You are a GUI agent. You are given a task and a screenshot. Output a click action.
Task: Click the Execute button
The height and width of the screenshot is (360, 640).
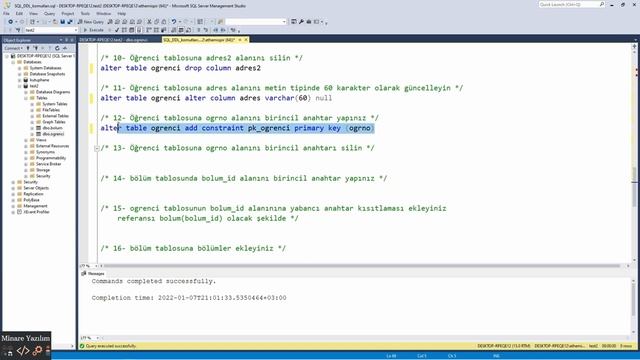[x=93, y=30]
